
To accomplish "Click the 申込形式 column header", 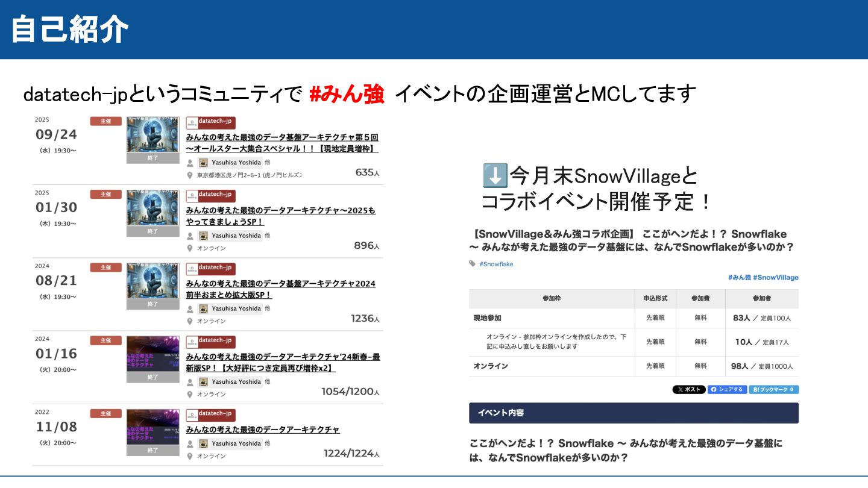I will click(655, 299).
